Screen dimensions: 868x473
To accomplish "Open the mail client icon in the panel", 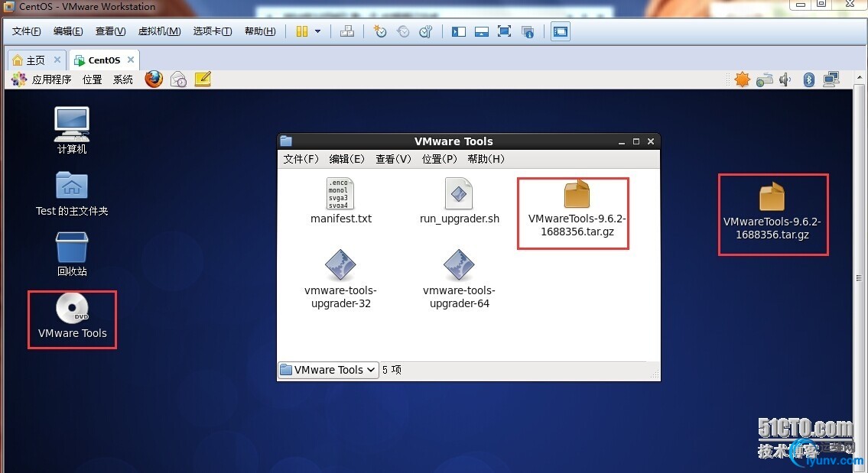I will (x=178, y=79).
